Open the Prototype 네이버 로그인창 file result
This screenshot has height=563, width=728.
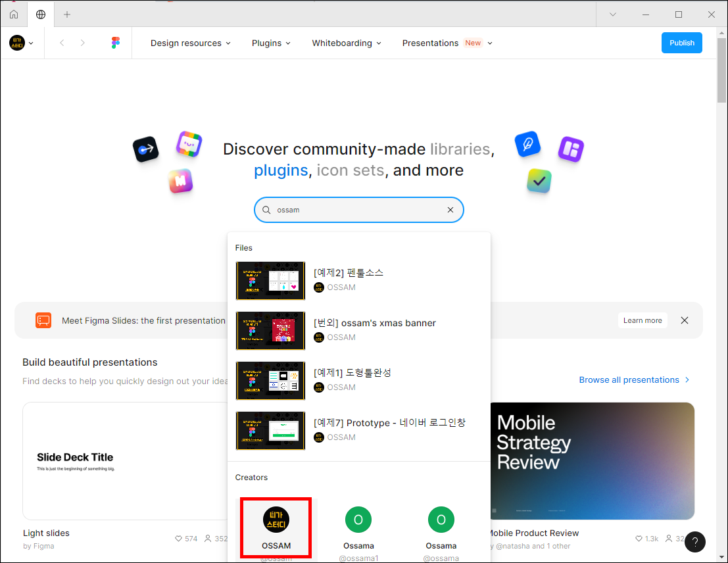click(x=358, y=431)
